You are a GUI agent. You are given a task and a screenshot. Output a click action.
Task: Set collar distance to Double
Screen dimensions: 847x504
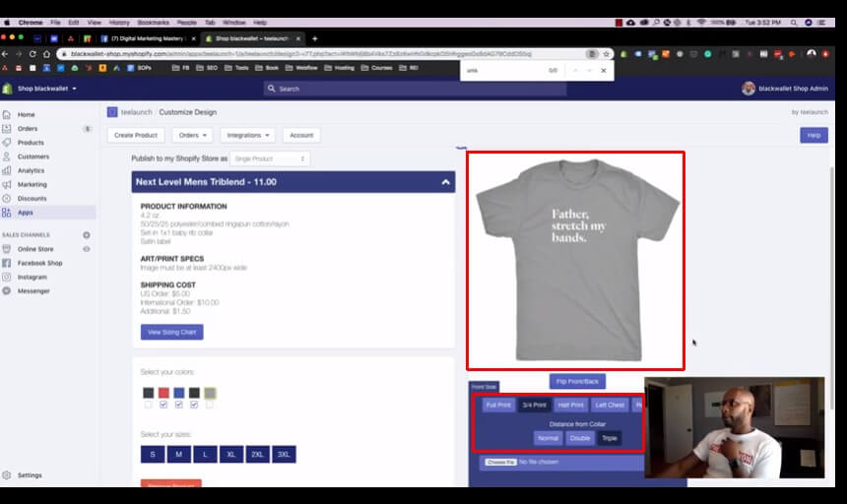click(580, 438)
